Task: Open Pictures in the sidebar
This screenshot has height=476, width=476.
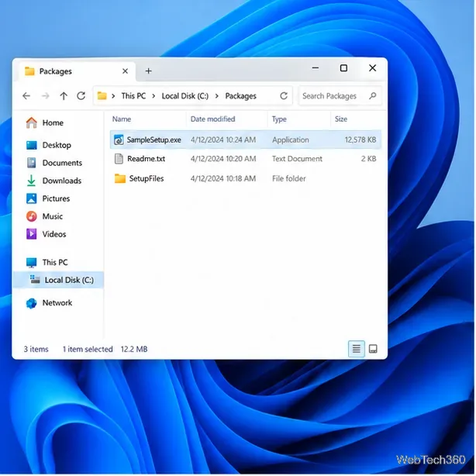Action: (49, 198)
